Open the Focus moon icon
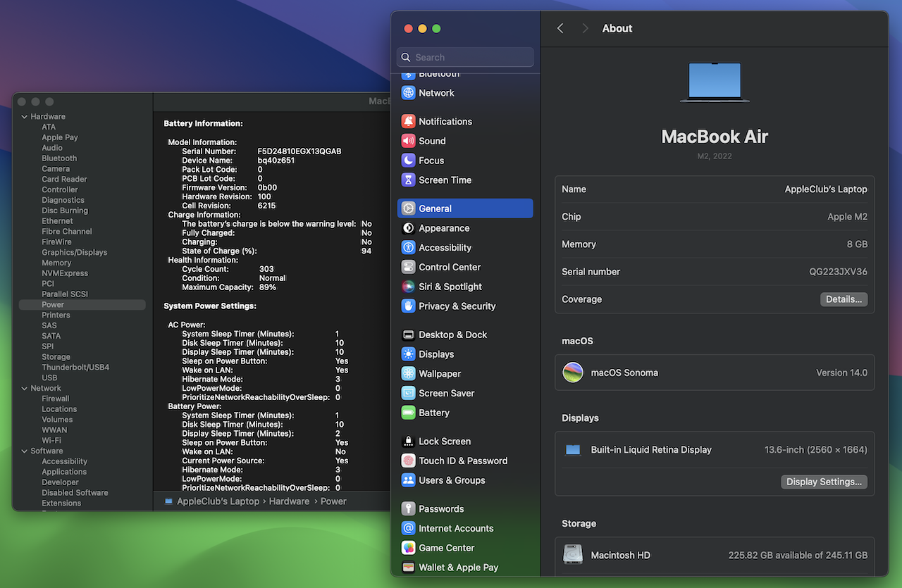Image resolution: width=902 pixels, height=588 pixels. pos(408,161)
